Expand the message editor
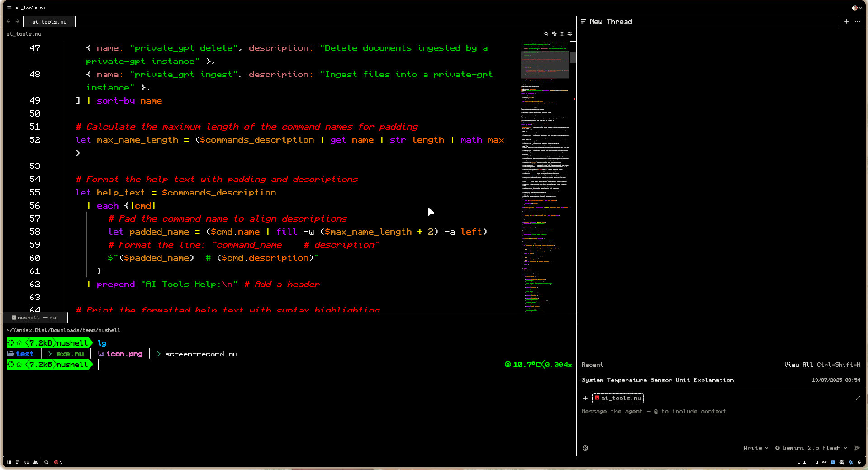Screen dimensions: 868x470 (x=858, y=398)
